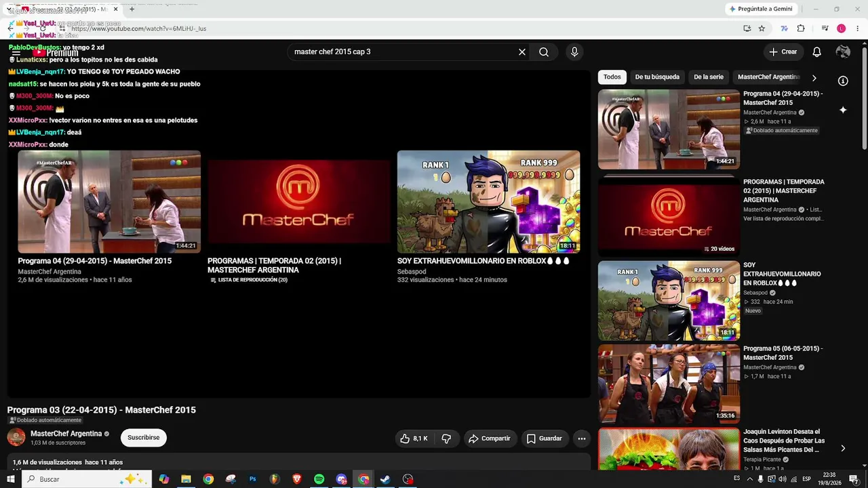Open the Windows Start menu

point(11,479)
